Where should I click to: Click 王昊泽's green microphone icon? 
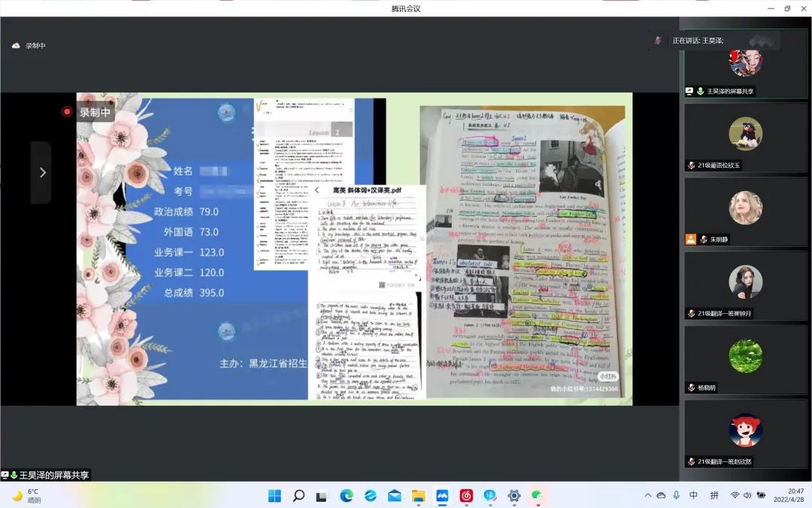(x=700, y=91)
